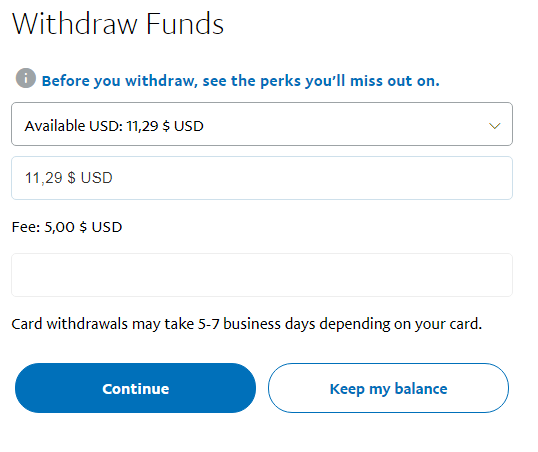Click the gray info icon
The width and height of the screenshot is (538, 452).
(26, 78)
